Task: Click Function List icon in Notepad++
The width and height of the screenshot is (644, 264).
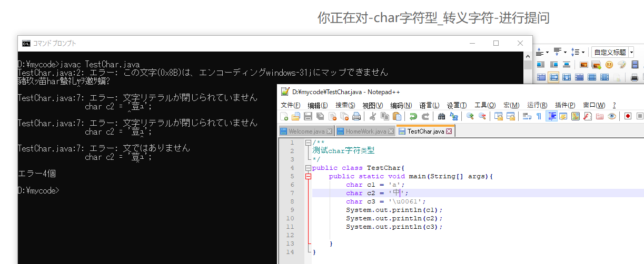Action: (x=587, y=116)
